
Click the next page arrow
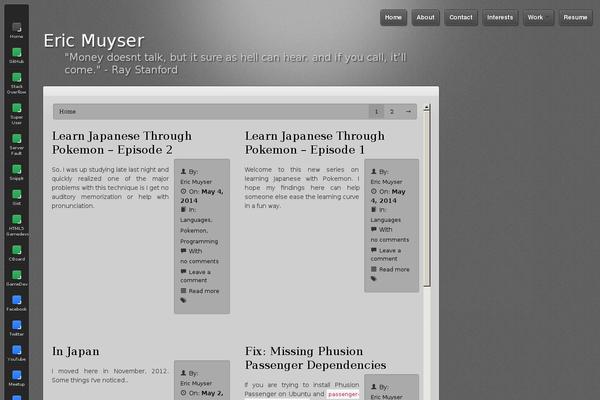(408, 111)
